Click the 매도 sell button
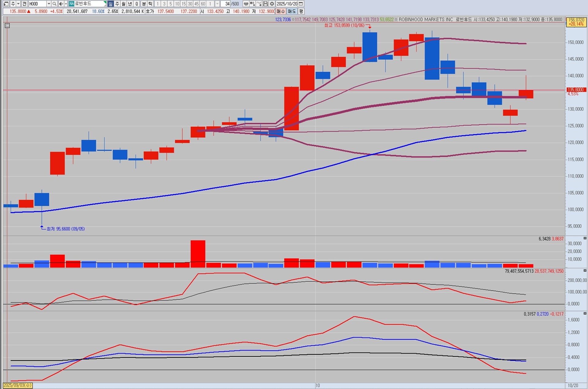 (x=292, y=11)
